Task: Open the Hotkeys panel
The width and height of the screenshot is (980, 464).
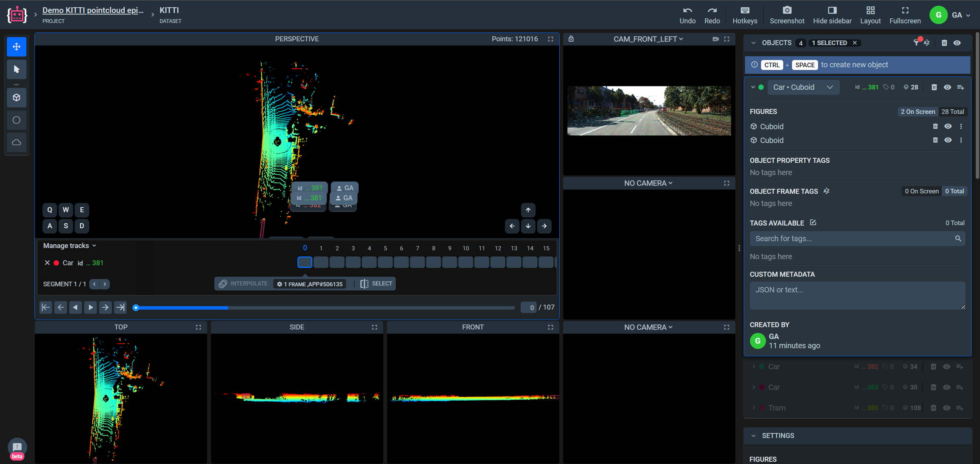Action: pyautogui.click(x=744, y=15)
